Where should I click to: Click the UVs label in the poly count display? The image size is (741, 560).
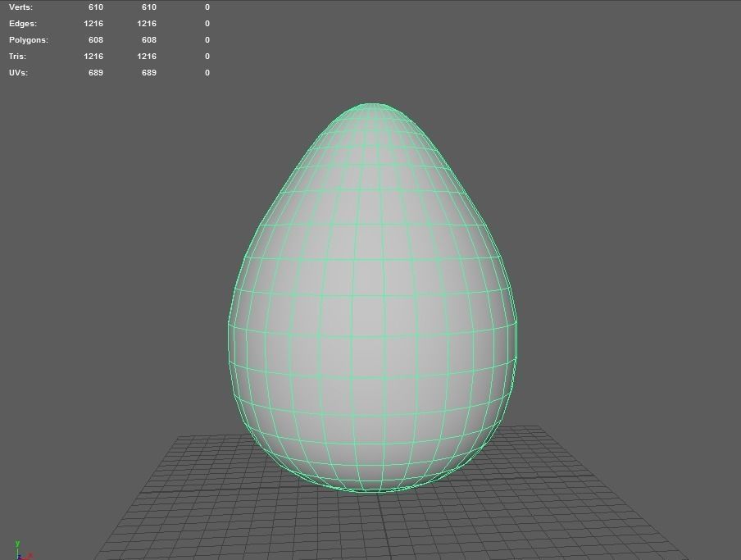pyautogui.click(x=18, y=72)
